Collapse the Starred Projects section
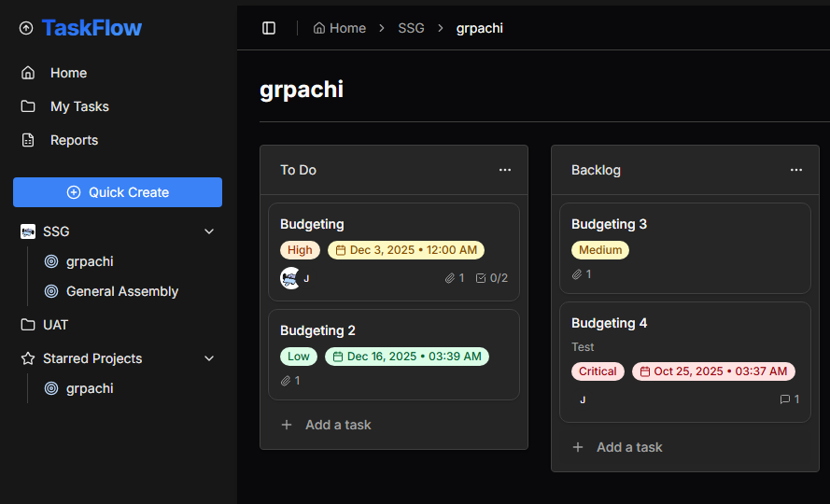The width and height of the screenshot is (830, 504). (x=209, y=358)
